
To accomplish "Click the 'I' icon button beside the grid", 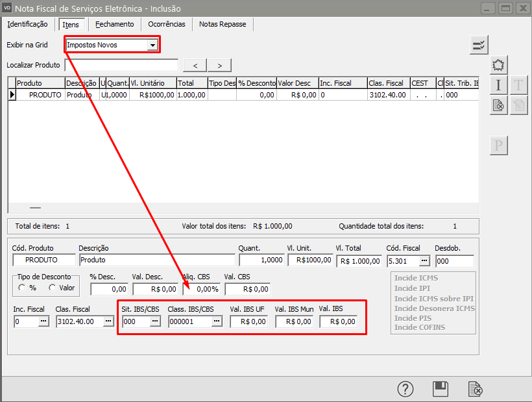I will click(x=498, y=85).
